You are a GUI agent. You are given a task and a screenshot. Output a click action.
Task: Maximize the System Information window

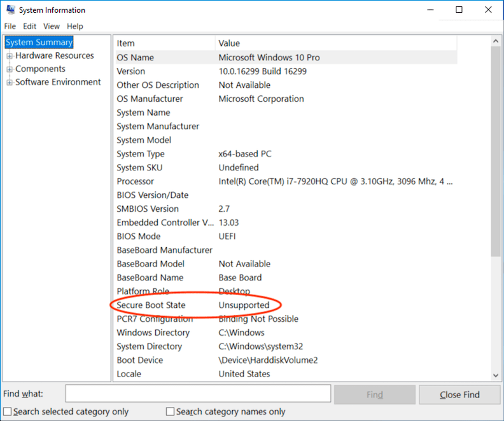459,10
